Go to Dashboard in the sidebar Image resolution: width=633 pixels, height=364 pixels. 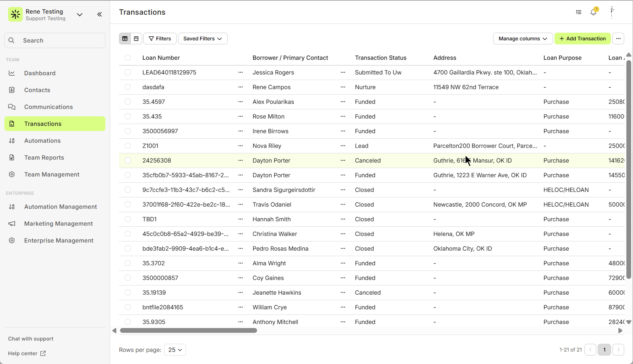coord(40,73)
